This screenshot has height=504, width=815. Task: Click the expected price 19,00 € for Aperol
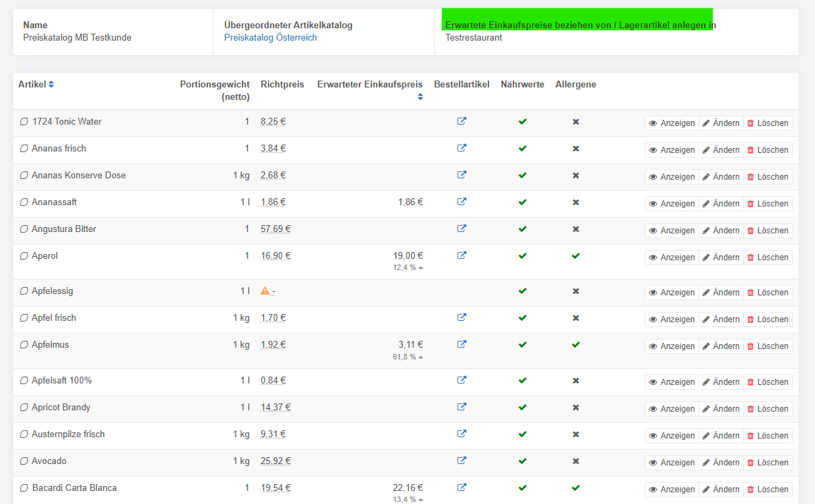(408, 255)
